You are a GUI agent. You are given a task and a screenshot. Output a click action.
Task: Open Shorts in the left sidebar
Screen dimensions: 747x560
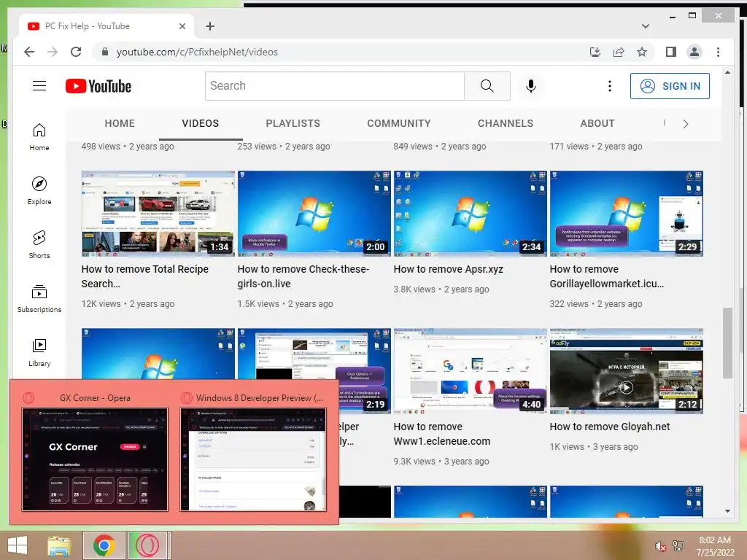(x=39, y=245)
